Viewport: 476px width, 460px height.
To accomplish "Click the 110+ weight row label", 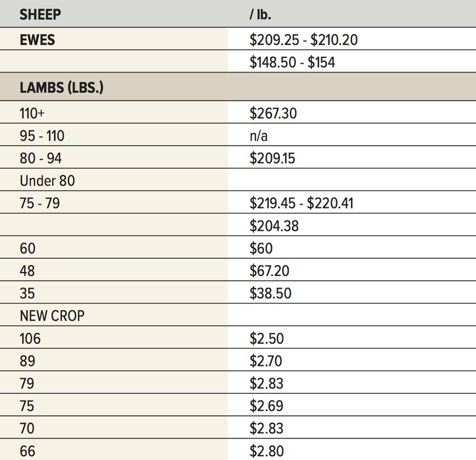I will 32,113.
